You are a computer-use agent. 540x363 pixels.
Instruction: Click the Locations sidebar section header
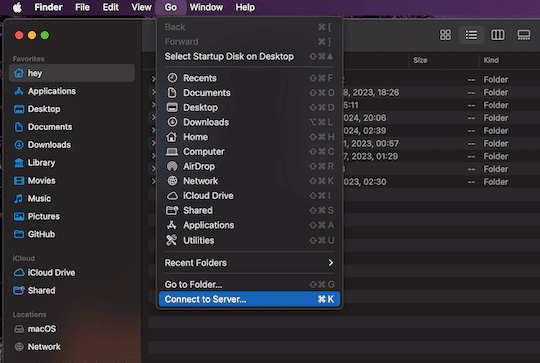(x=29, y=314)
